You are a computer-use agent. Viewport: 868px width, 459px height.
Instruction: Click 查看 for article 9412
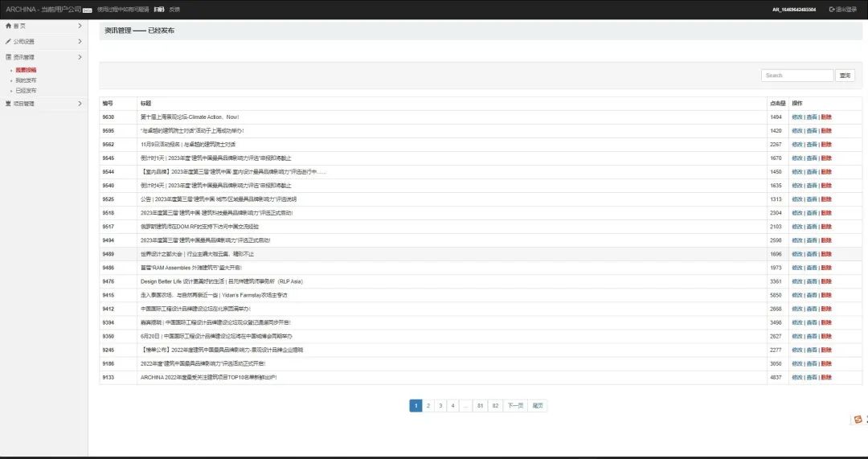click(812, 309)
